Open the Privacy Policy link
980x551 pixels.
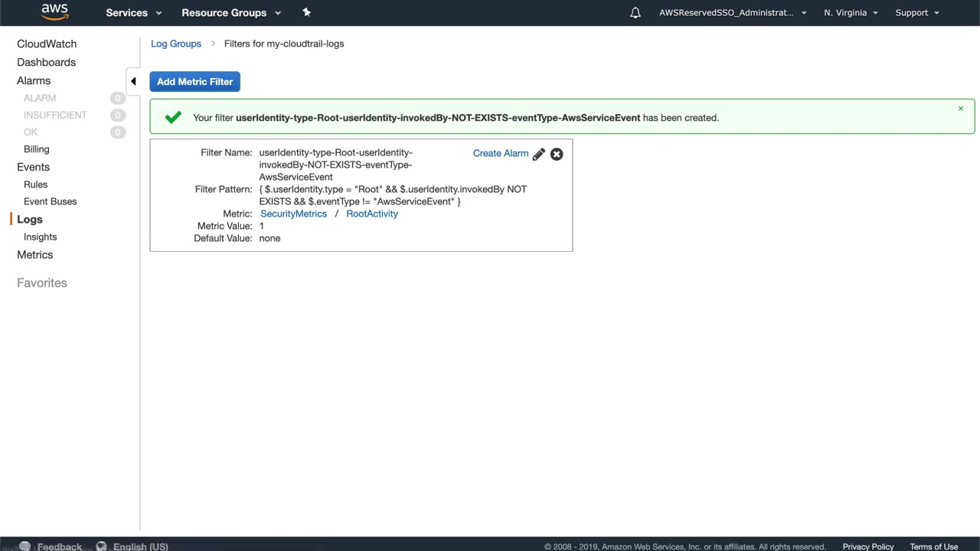868,546
